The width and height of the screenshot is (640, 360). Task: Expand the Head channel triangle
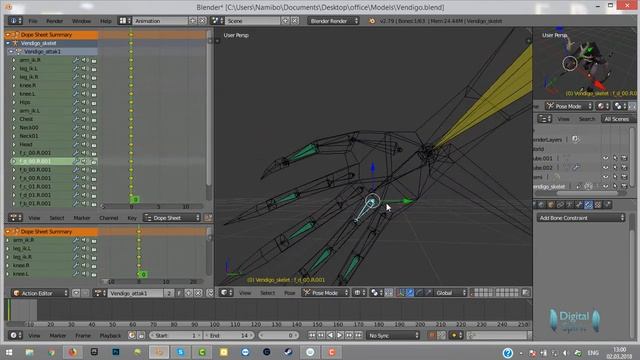[14, 144]
